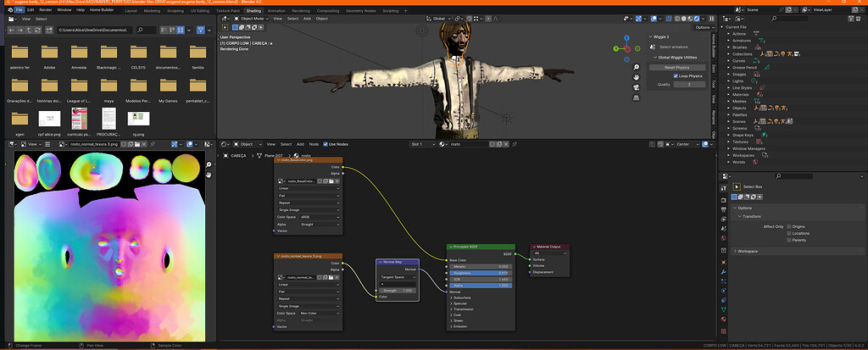Go to parent directory in file browser
This screenshot has height=350, width=868.
pos(28,30)
